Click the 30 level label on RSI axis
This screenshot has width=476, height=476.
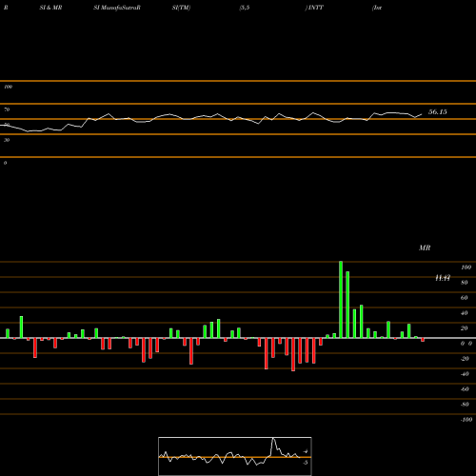click(x=7, y=140)
